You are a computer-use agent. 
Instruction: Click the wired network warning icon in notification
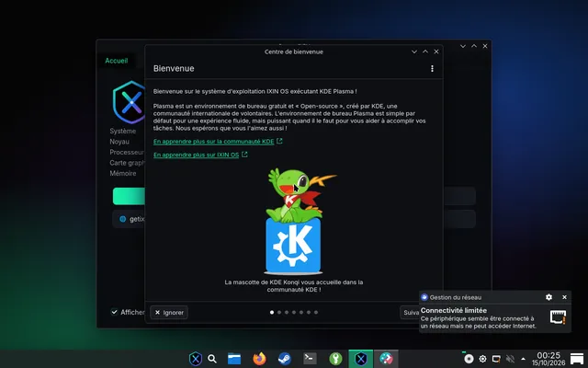point(558,316)
